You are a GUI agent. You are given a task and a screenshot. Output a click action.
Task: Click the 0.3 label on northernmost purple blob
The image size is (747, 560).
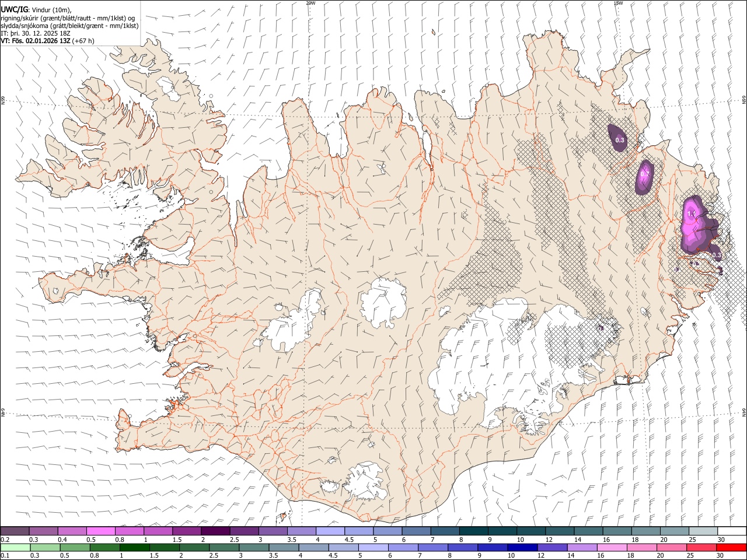(620, 140)
